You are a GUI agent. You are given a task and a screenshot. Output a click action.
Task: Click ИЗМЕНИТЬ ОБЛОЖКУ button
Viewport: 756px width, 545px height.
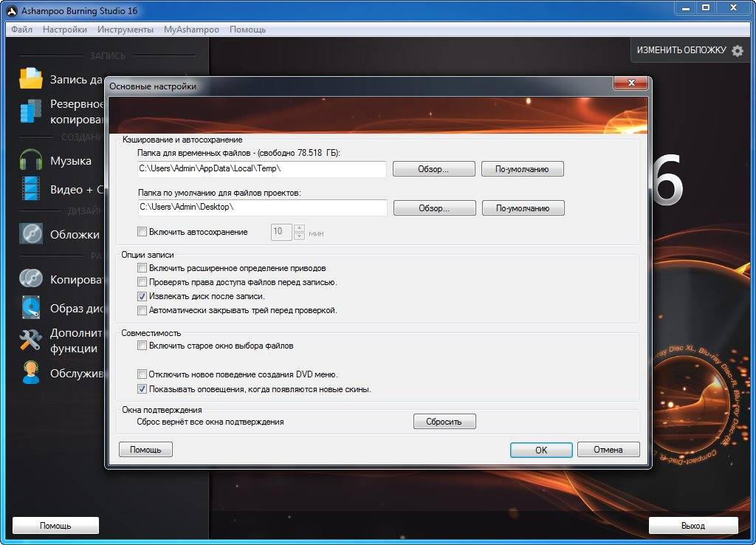click(x=690, y=50)
